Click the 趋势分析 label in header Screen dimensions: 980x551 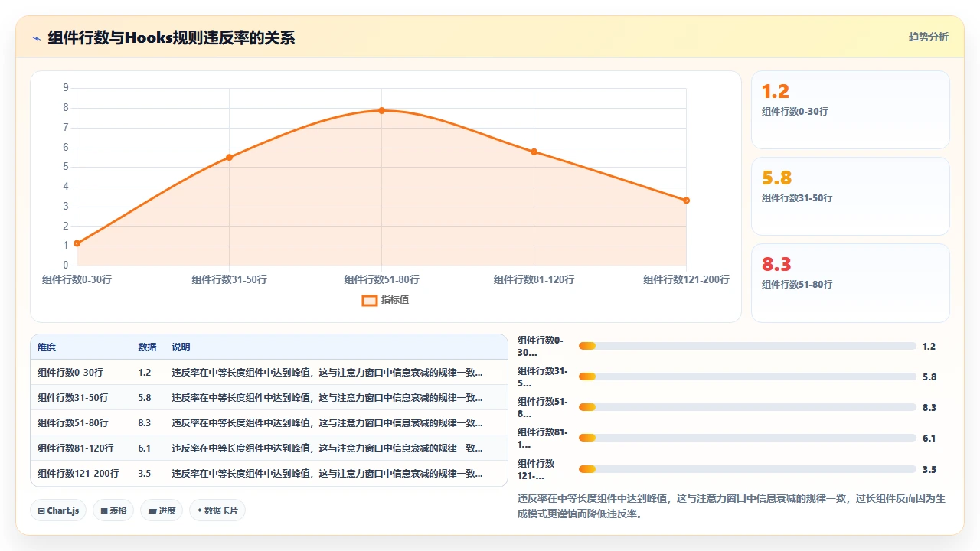point(928,37)
